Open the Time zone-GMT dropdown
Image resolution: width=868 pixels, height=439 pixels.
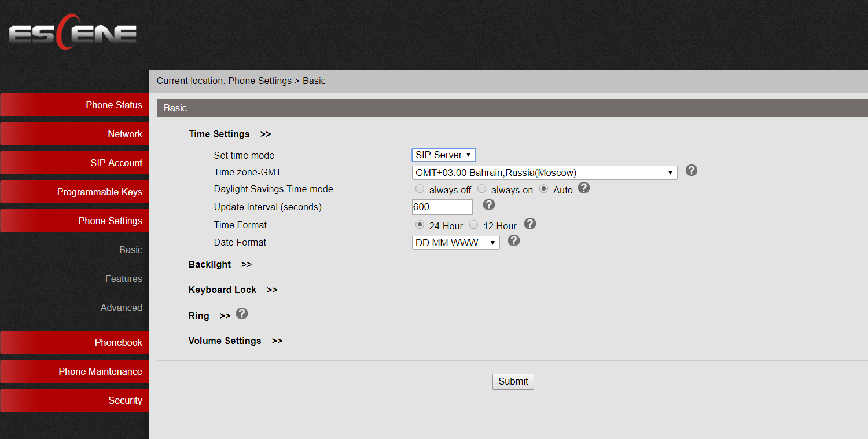click(545, 173)
